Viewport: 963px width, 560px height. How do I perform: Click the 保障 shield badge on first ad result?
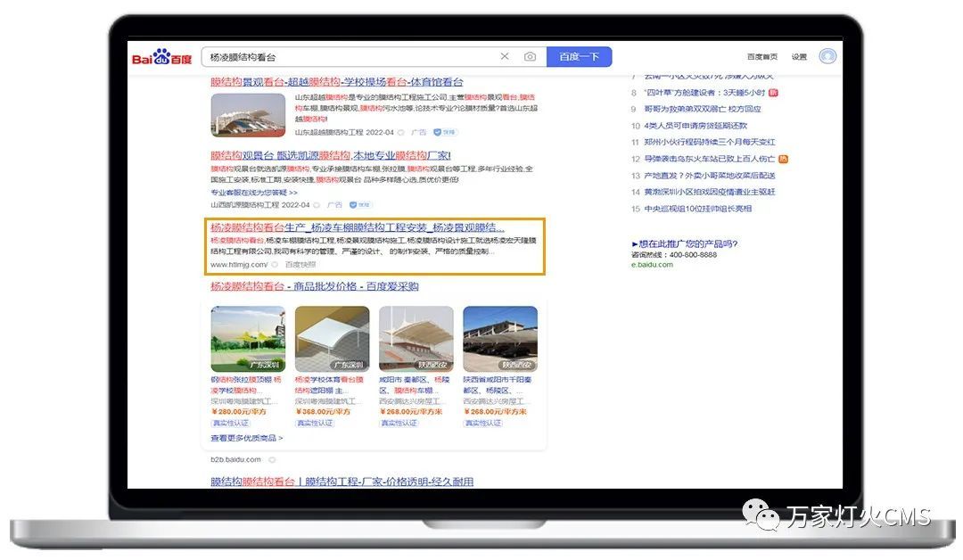(x=444, y=132)
